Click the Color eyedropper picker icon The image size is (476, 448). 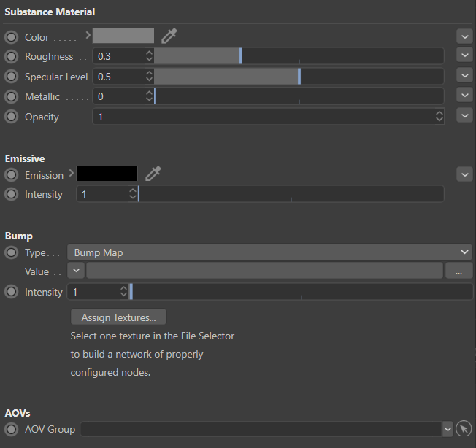169,36
